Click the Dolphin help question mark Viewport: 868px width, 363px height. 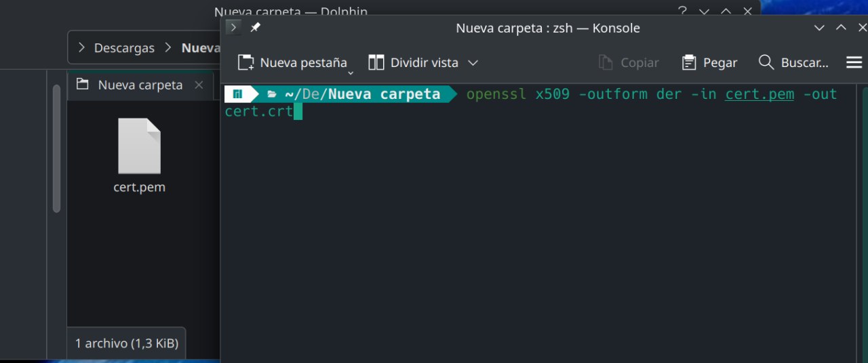[x=682, y=12]
